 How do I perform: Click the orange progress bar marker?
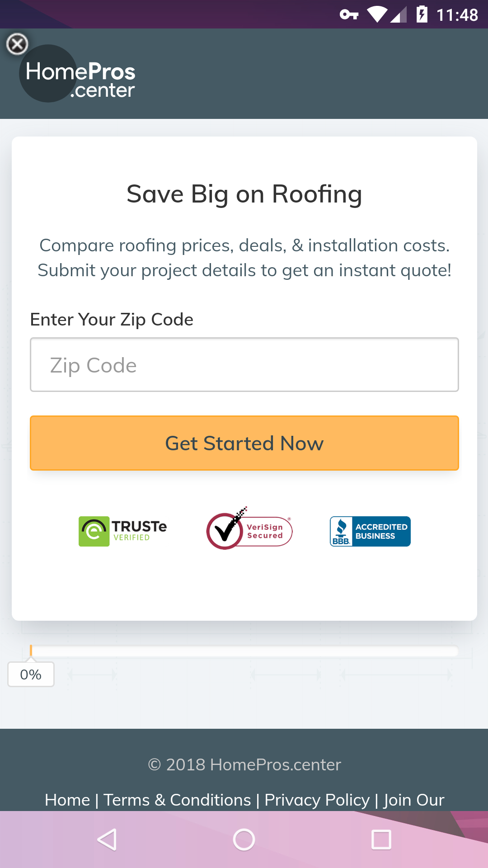31,651
